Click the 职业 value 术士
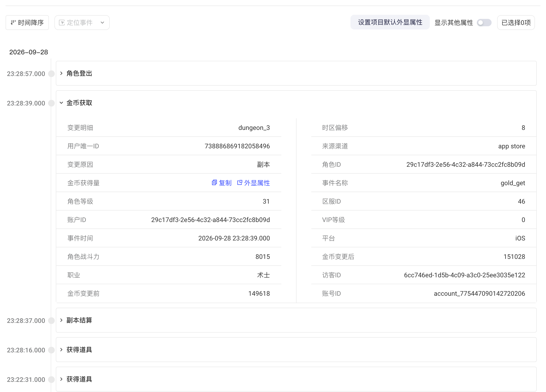Screen dimensions: 546x392 [x=263, y=275]
